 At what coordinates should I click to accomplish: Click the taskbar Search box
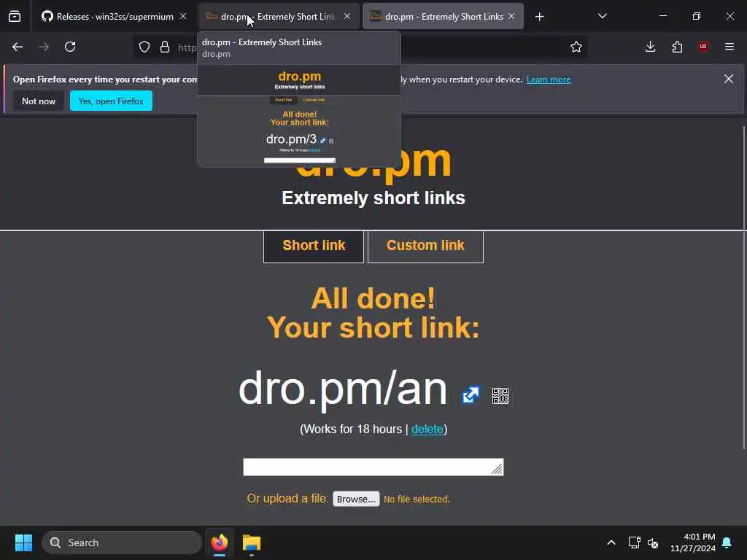tap(122, 542)
